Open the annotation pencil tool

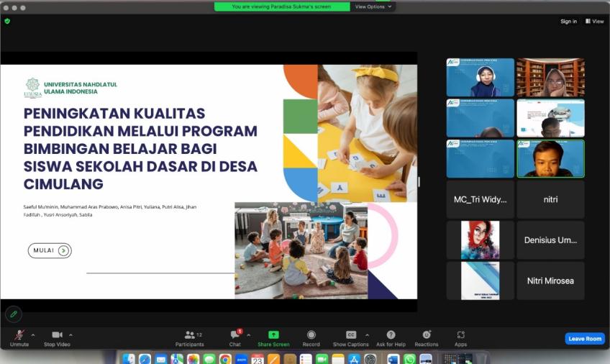pos(14,314)
